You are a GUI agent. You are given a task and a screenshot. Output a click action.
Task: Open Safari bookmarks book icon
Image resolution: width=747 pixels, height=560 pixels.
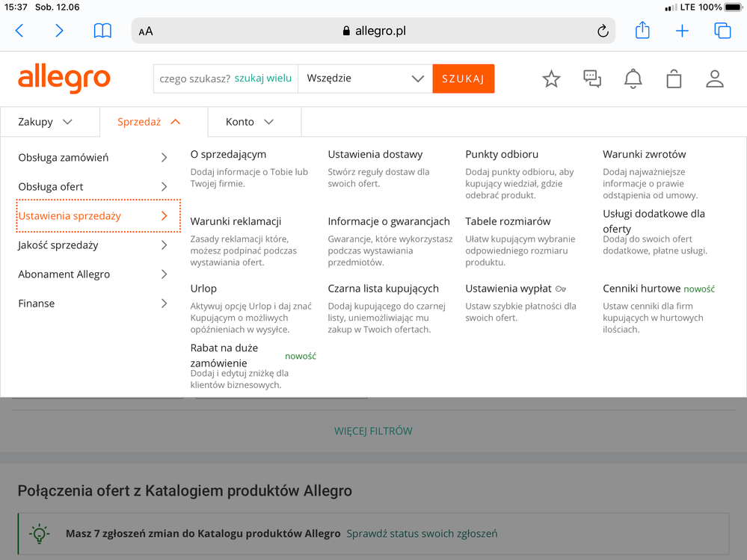[102, 31]
